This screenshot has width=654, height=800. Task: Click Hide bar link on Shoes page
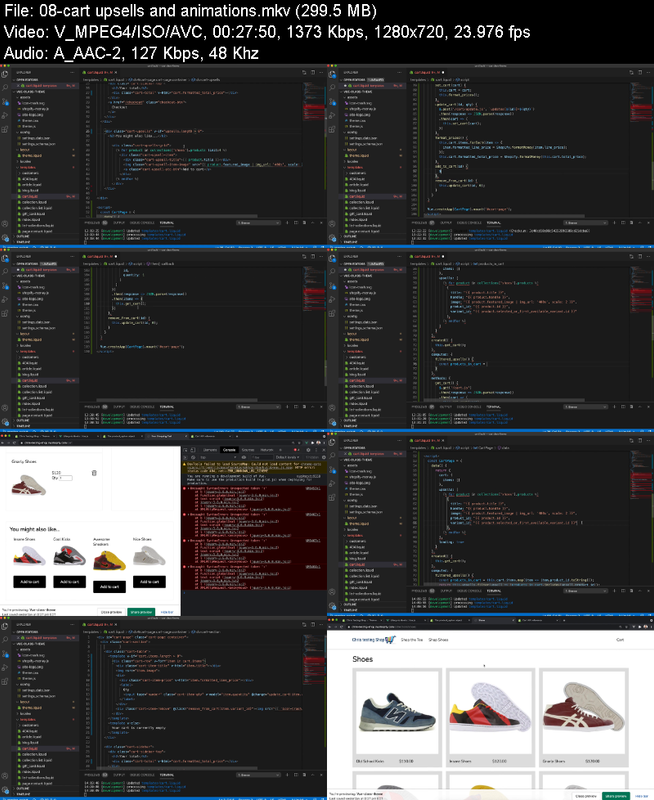point(641,796)
